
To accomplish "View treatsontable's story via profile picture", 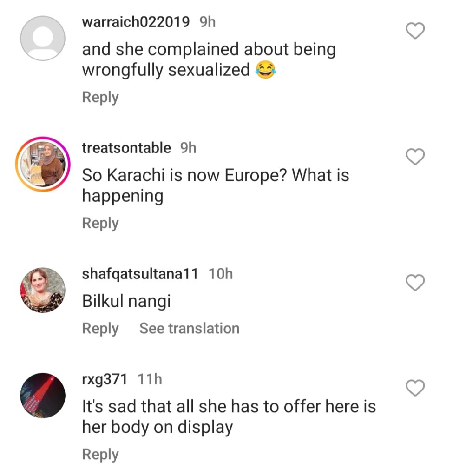I will point(43,164).
